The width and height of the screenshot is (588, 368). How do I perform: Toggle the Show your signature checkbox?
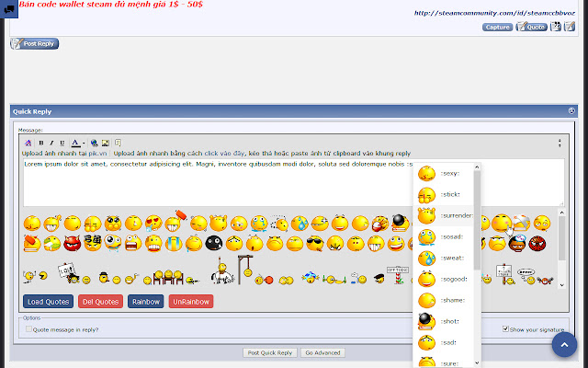[x=505, y=329]
